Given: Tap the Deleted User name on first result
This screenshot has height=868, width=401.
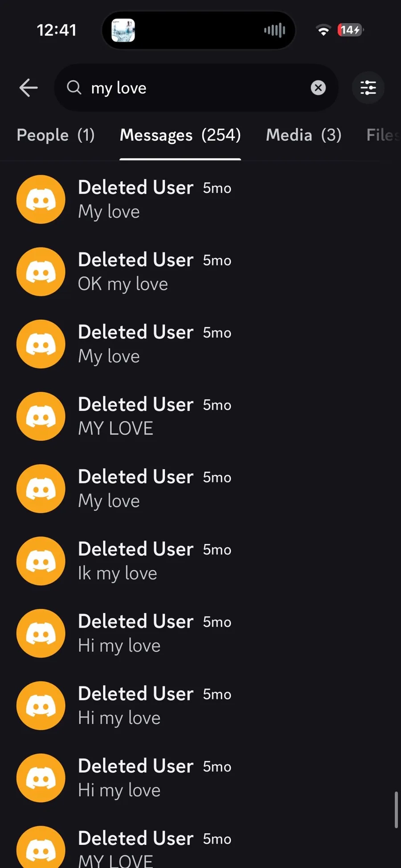Looking at the screenshot, I should tap(136, 187).
